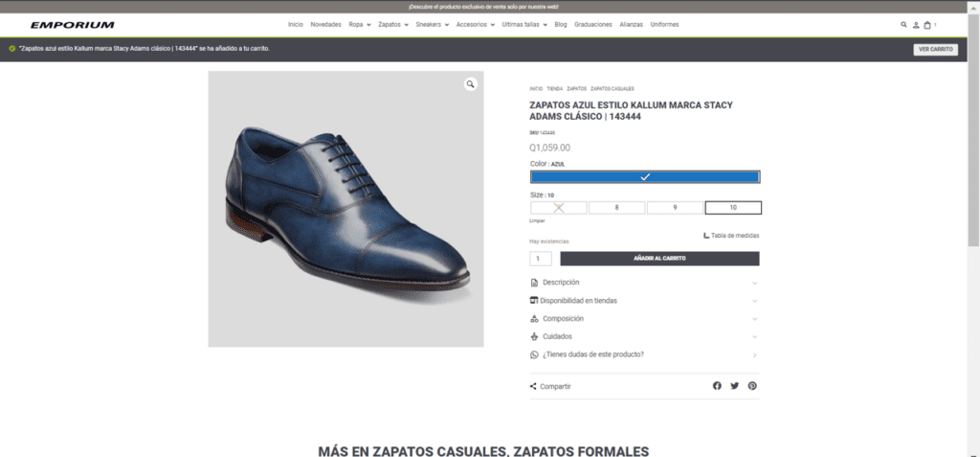Screen dimensions: 980x457
Task: Open the search magnifier icon in header
Action: pyautogui.click(x=903, y=25)
